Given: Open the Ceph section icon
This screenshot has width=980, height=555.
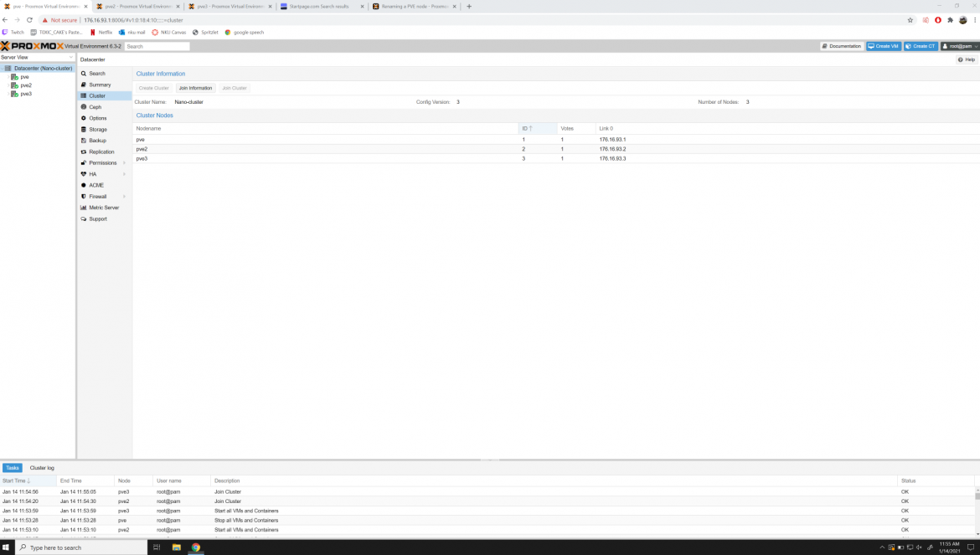Looking at the screenshot, I should pos(84,107).
